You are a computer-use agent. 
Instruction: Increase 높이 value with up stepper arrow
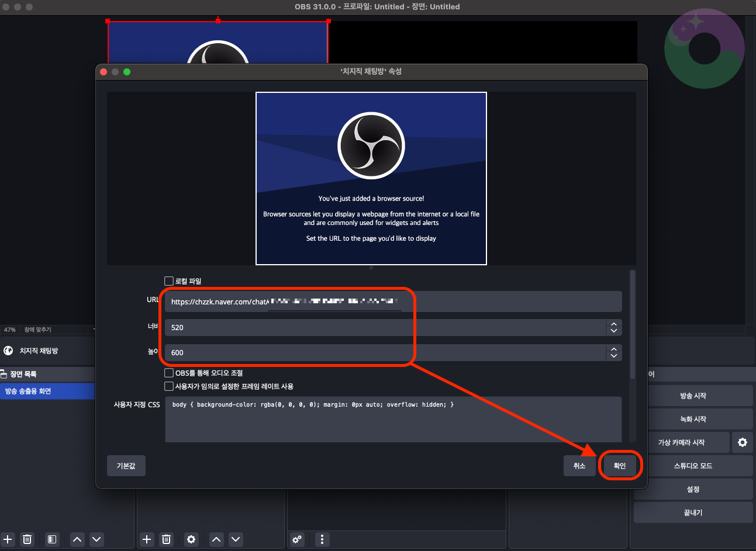pos(614,349)
